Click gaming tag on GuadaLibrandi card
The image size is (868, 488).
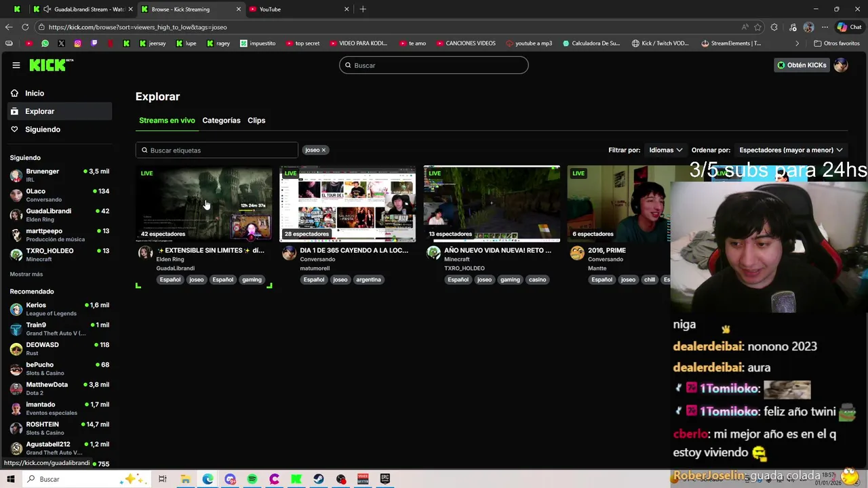pos(252,279)
